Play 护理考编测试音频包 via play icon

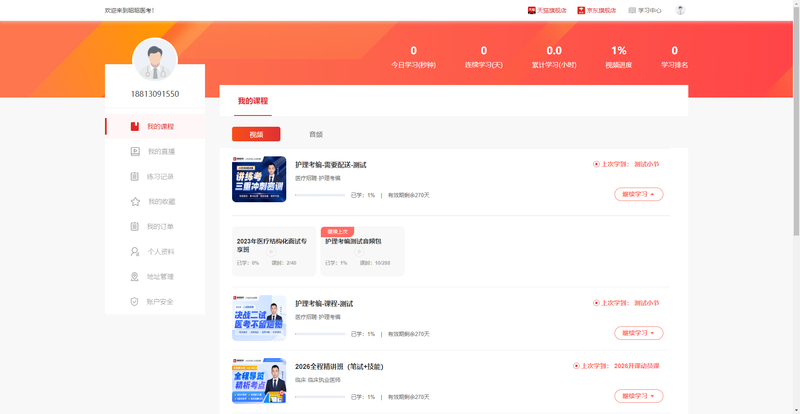[360, 252]
